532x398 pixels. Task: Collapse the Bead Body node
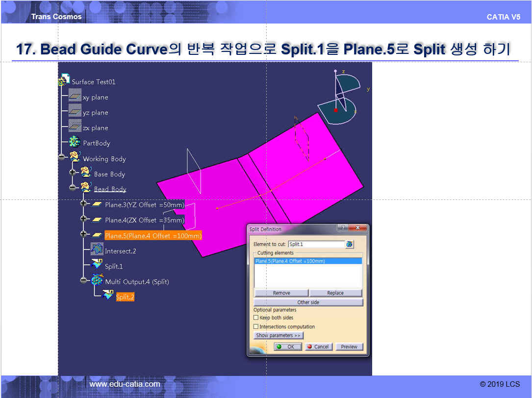click(72, 187)
